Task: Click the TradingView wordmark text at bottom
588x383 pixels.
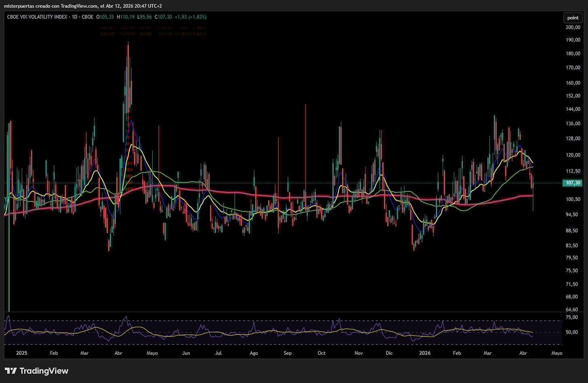Action: 44,371
